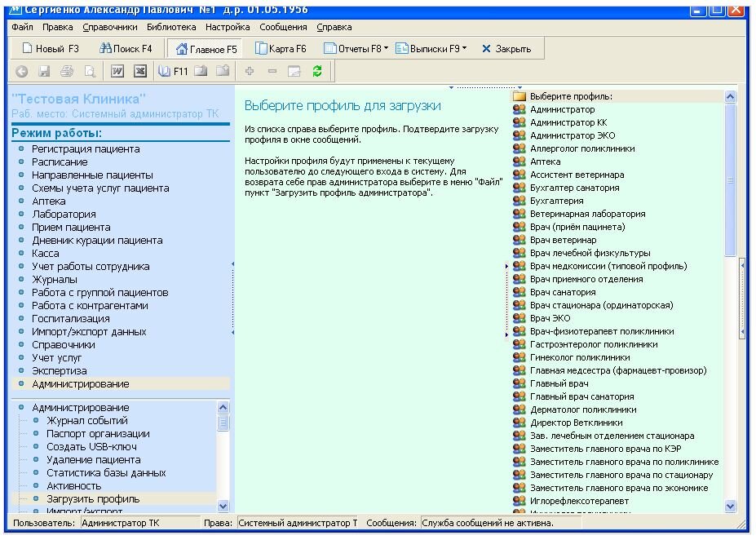Open the F11 library book icon
This screenshot has width=756, height=540.
(165, 71)
